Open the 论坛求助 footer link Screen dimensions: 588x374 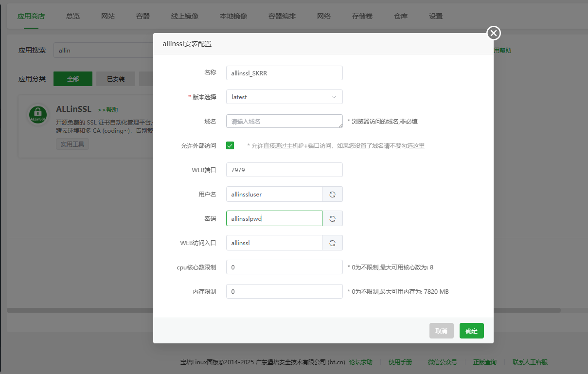pyautogui.click(x=361, y=362)
